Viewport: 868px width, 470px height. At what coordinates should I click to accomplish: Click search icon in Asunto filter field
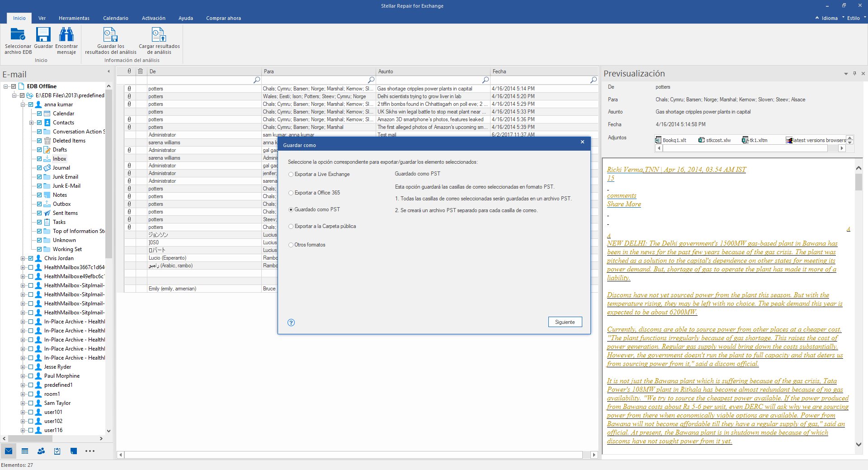486,80
